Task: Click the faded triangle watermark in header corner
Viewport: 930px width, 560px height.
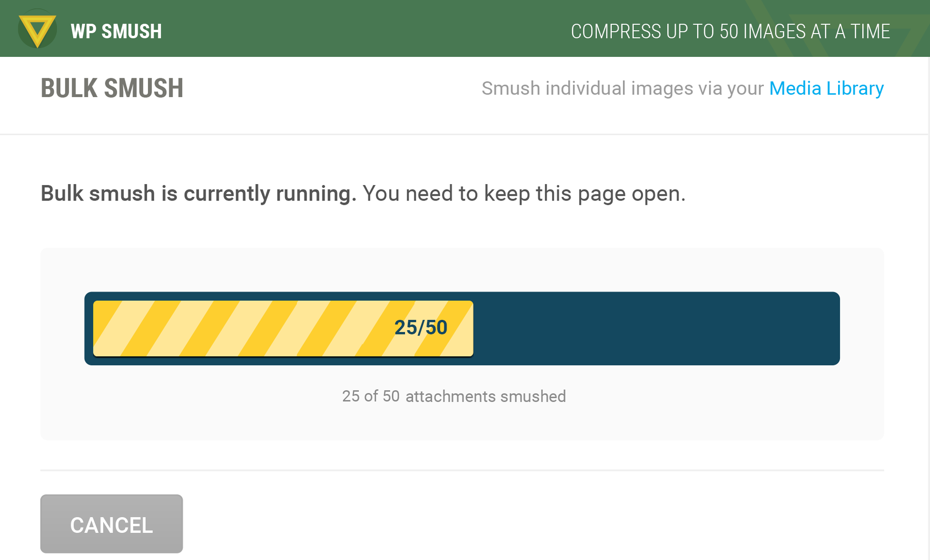Action: pos(840,28)
